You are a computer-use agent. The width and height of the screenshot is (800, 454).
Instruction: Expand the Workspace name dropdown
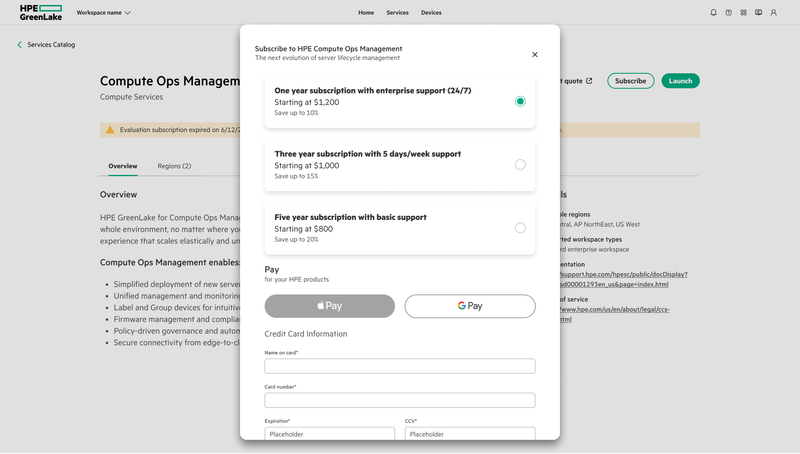104,13
